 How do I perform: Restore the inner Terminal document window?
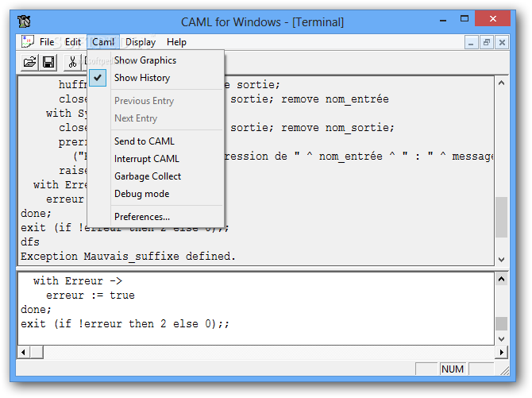(x=487, y=42)
